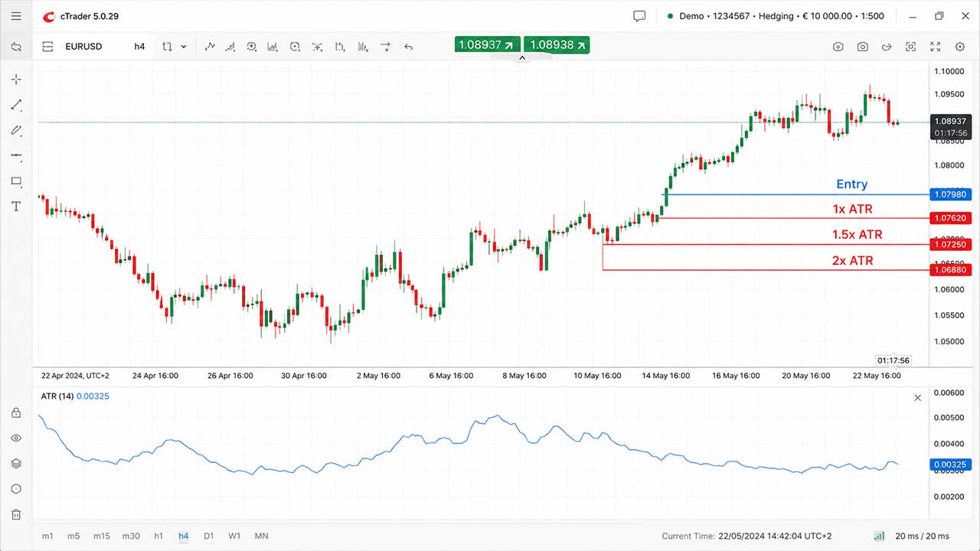Click the red 1.07620 price tag

pyautogui.click(x=950, y=218)
